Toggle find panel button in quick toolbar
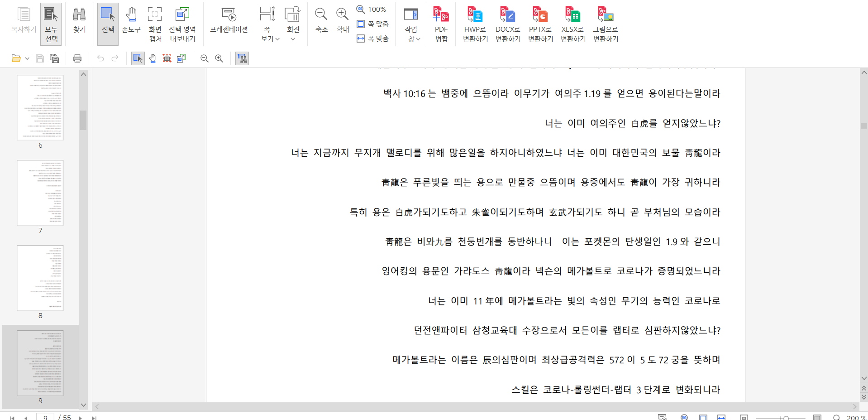Screen dimensions: 868x420 (x=242, y=58)
